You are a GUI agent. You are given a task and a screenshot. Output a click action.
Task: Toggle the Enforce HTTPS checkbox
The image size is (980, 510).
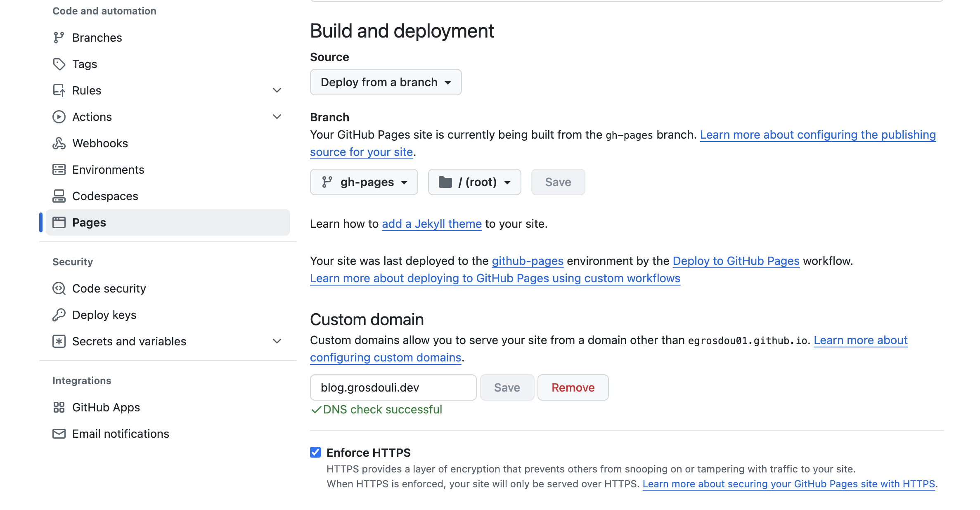316,452
